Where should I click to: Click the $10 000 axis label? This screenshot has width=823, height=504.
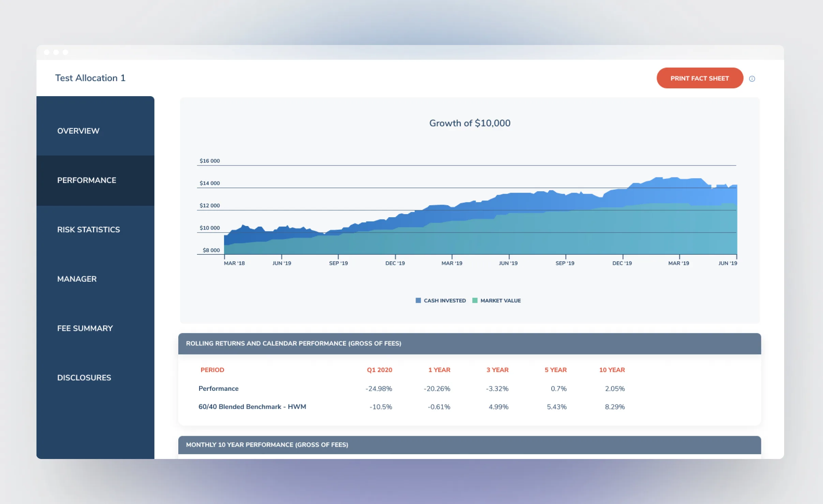click(210, 228)
